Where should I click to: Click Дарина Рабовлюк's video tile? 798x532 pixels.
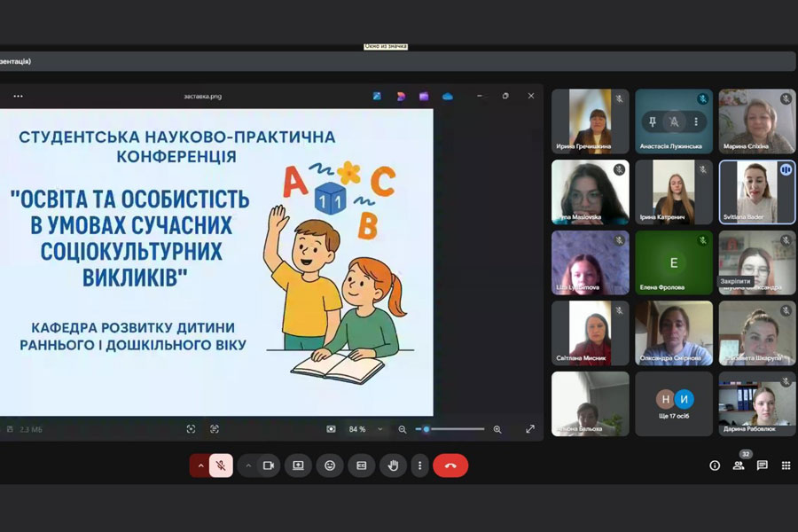point(757,403)
